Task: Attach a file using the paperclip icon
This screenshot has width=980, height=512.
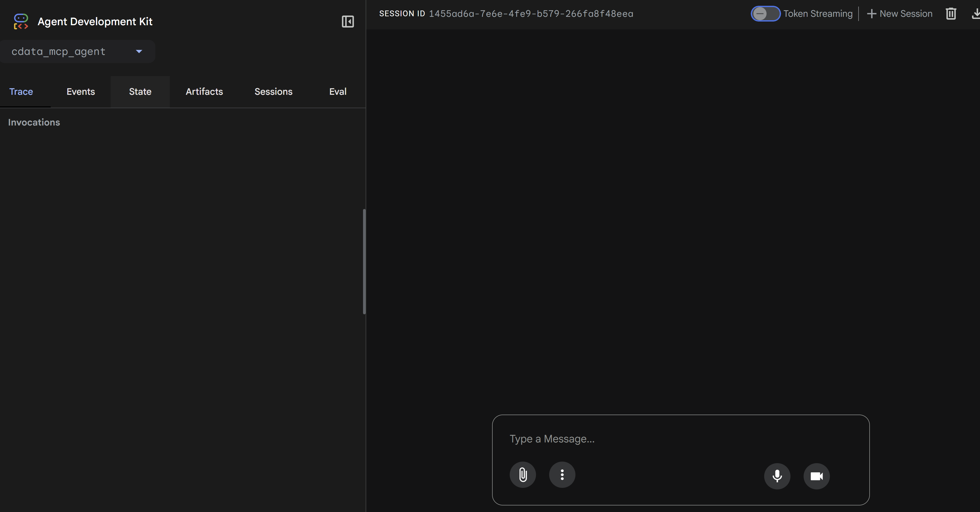Action: [x=522, y=475]
